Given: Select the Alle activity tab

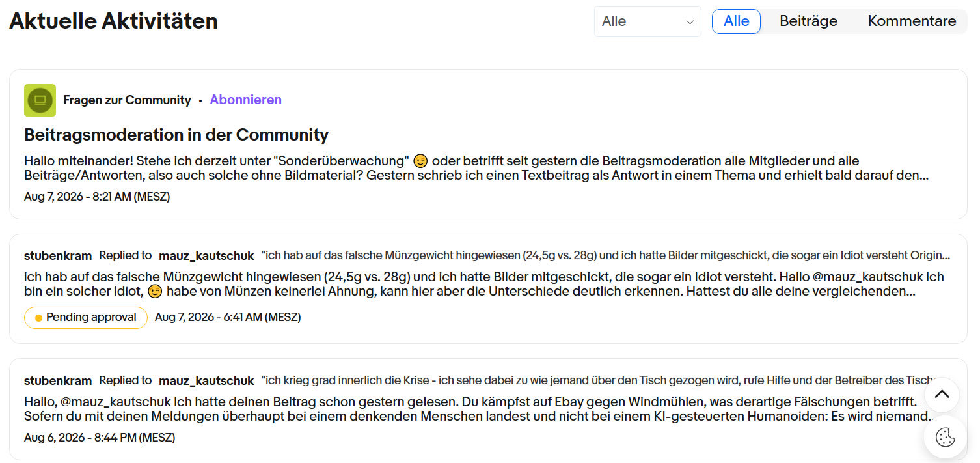Looking at the screenshot, I should (736, 21).
